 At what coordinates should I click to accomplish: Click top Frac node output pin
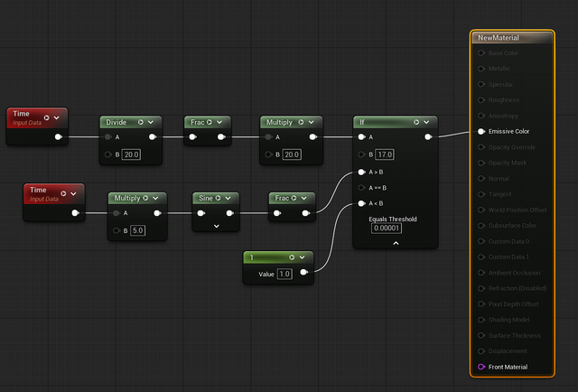click(x=221, y=137)
